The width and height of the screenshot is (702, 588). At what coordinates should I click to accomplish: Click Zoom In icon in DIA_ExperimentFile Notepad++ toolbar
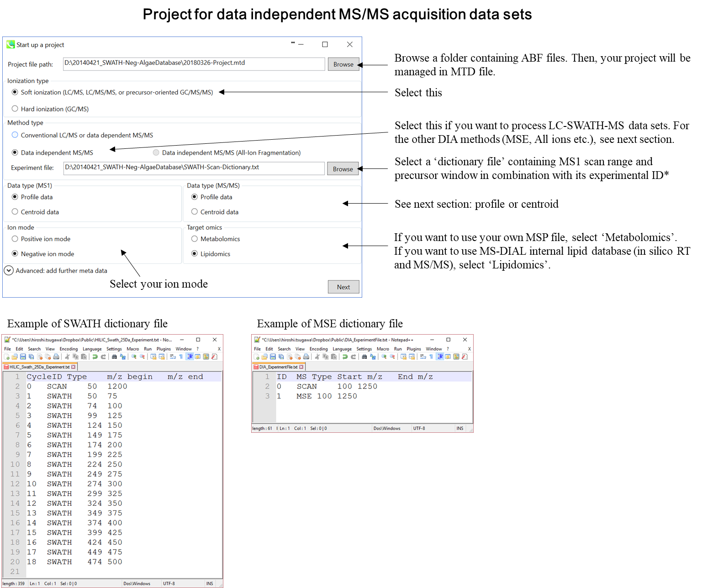coord(384,357)
